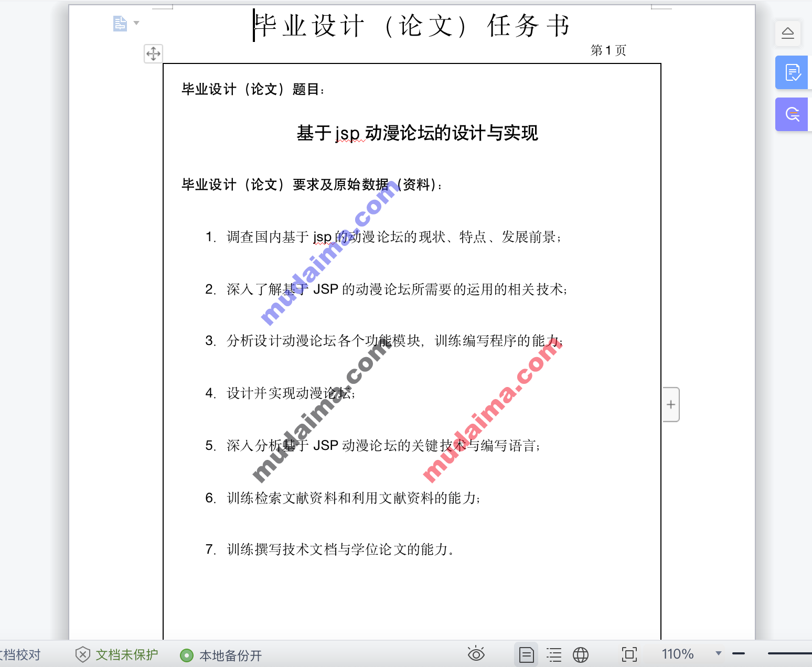Toggle eye protection mode
The height and width of the screenshot is (667, 812).
point(476,653)
